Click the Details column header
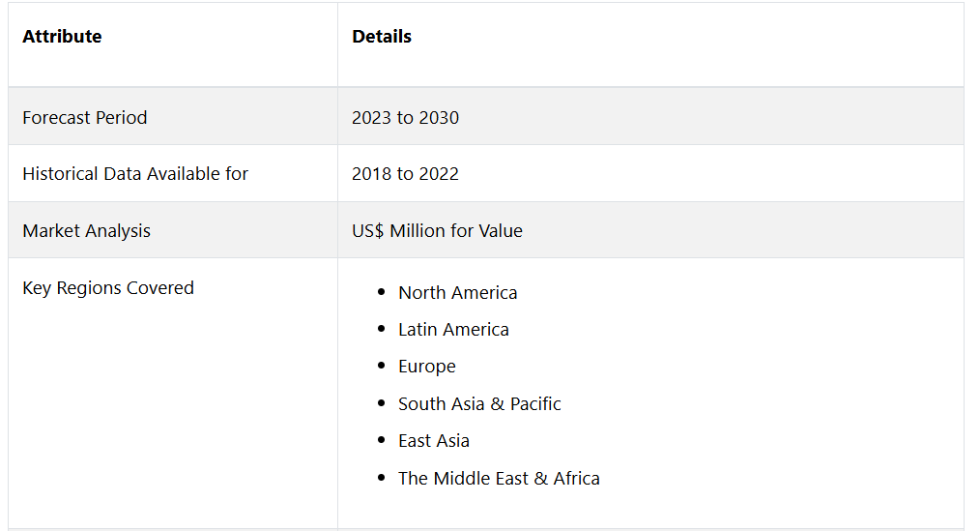980x531 pixels. coord(381,37)
